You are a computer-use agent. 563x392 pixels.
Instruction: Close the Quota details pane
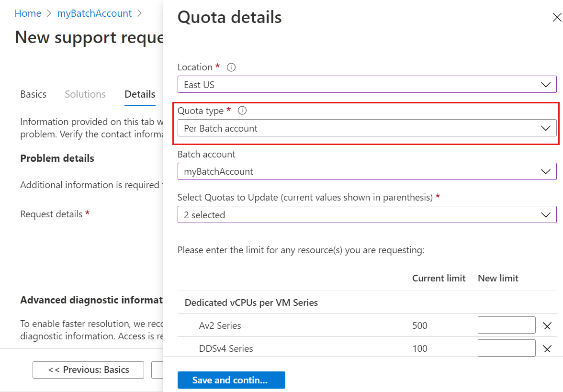[x=557, y=17]
